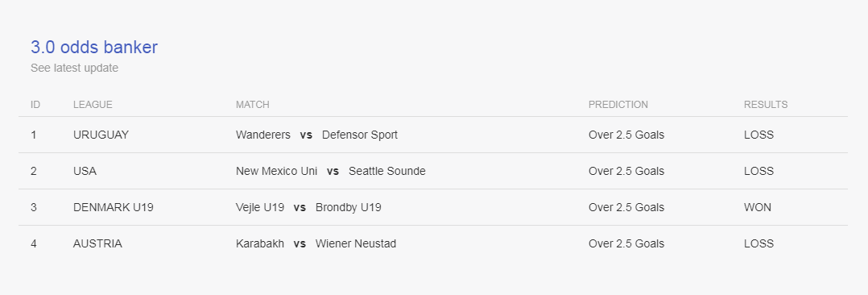Viewport: 868px width, 295px height.
Task: Click the LOSS result for Uruguay match
Action: pos(759,135)
